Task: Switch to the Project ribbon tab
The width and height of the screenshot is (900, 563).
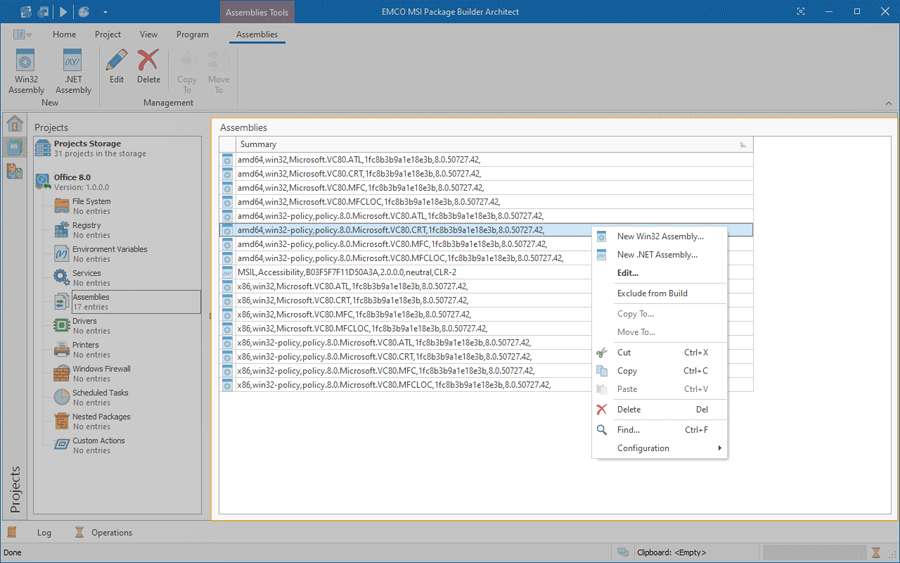Action: click(108, 34)
